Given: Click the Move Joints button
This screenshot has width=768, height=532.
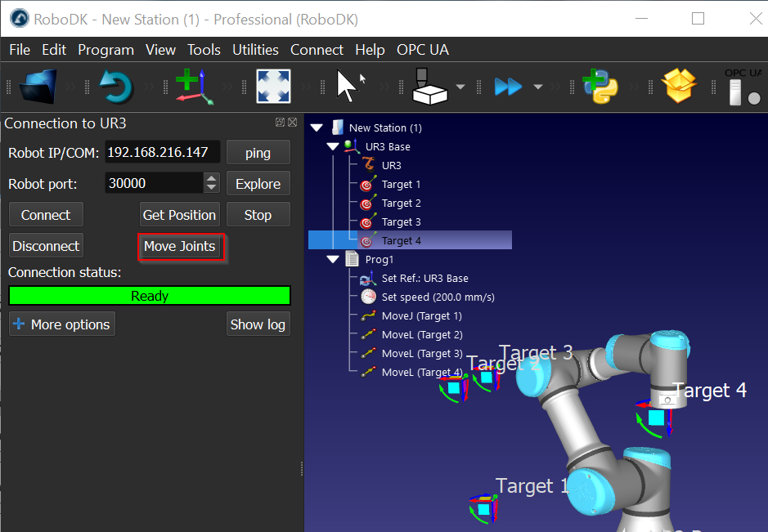Looking at the screenshot, I should [x=180, y=246].
